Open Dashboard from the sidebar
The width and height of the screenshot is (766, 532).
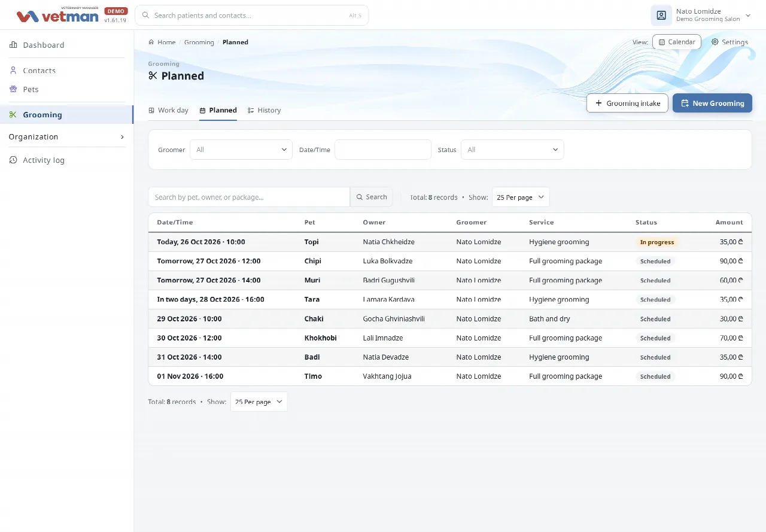pos(66,45)
